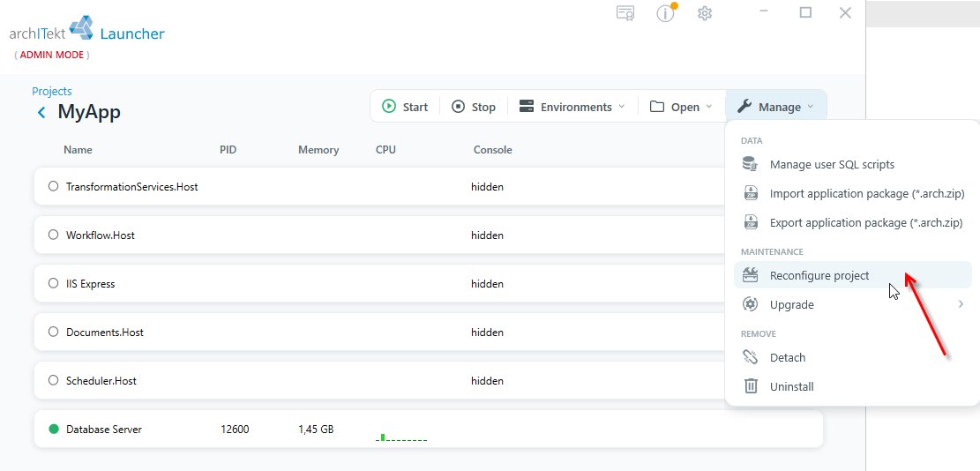The width and height of the screenshot is (980, 471).
Task: Click the Documents.Host row name
Action: 104,333
